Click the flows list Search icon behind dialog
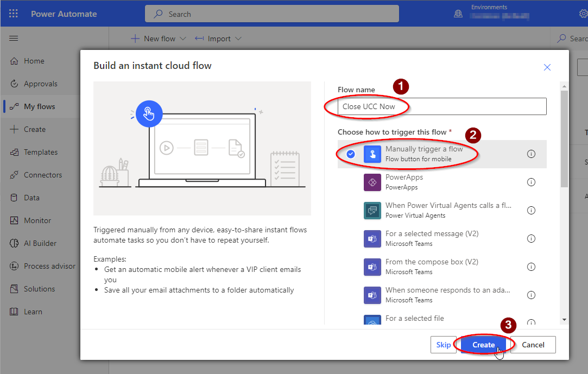Image resolution: width=588 pixels, height=374 pixels. point(561,39)
